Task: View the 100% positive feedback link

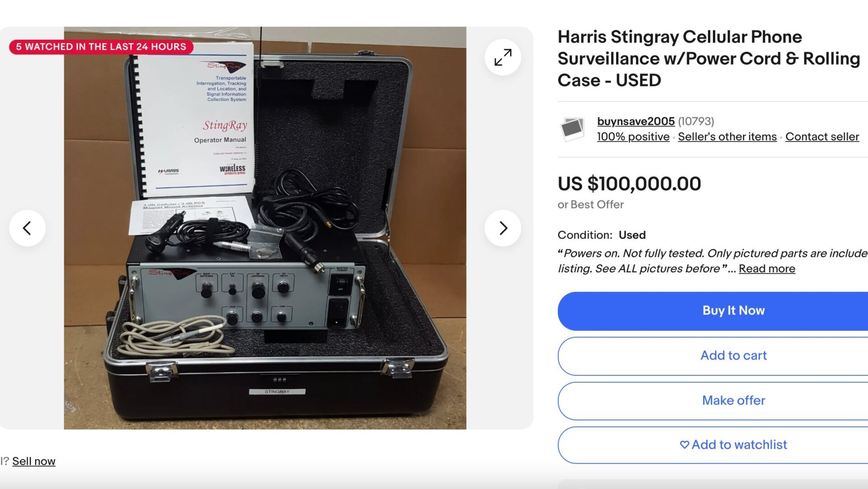Action: tap(633, 137)
